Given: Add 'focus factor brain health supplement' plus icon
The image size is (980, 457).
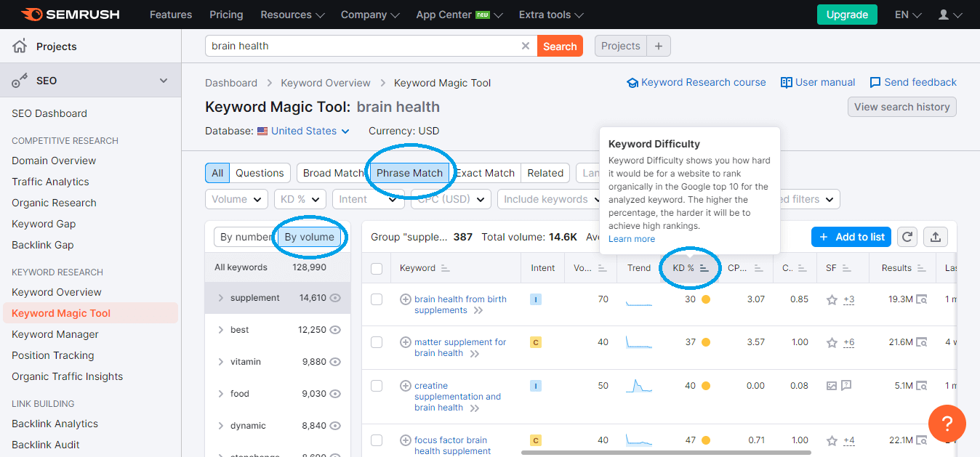Looking at the screenshot, I should click(406, 440).
